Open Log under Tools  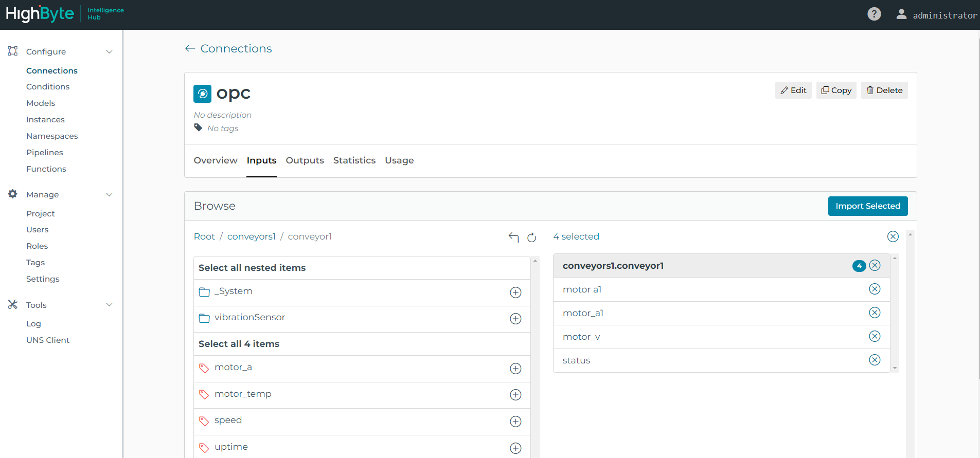pos(33,323)
